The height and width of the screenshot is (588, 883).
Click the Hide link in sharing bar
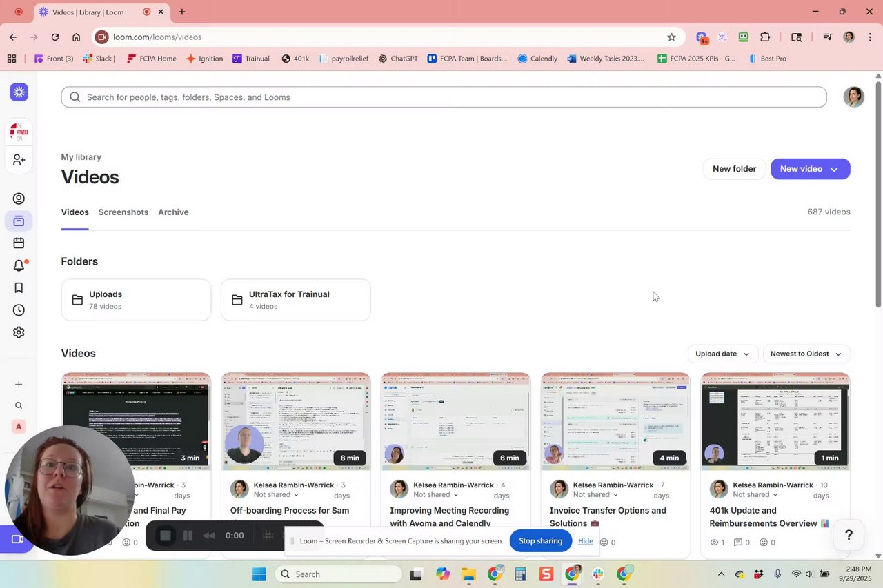586,541
